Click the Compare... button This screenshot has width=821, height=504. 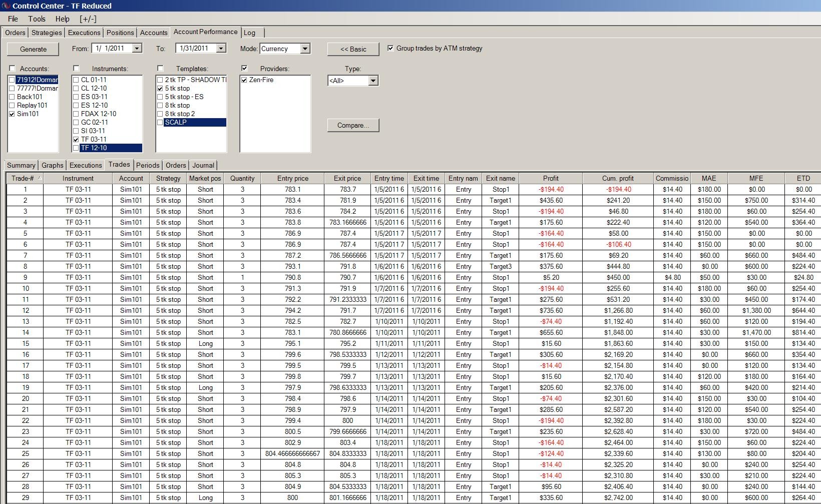(x=353, y=125)
